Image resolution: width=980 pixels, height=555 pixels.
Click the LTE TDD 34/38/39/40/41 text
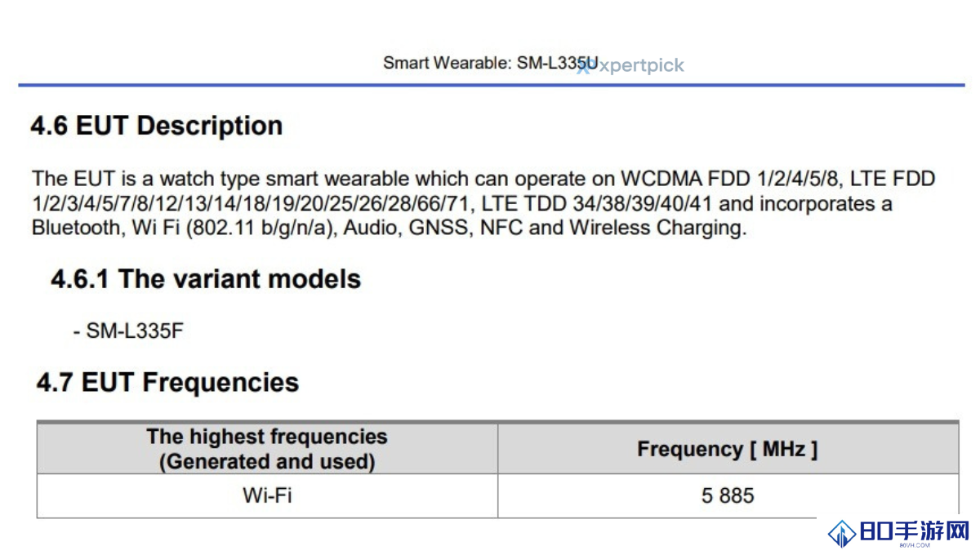599,203
